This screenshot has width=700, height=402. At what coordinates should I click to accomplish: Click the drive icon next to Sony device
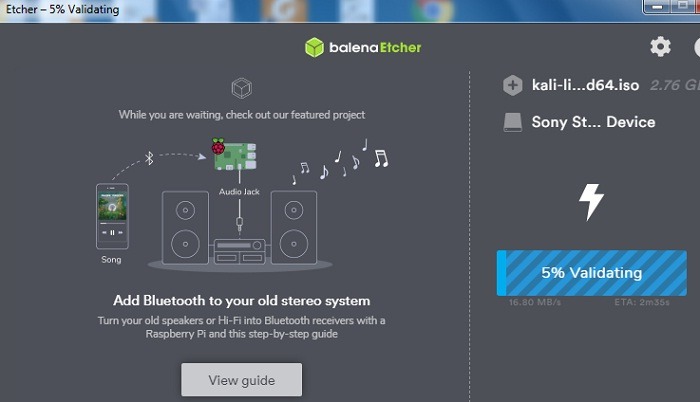[512, 122]
